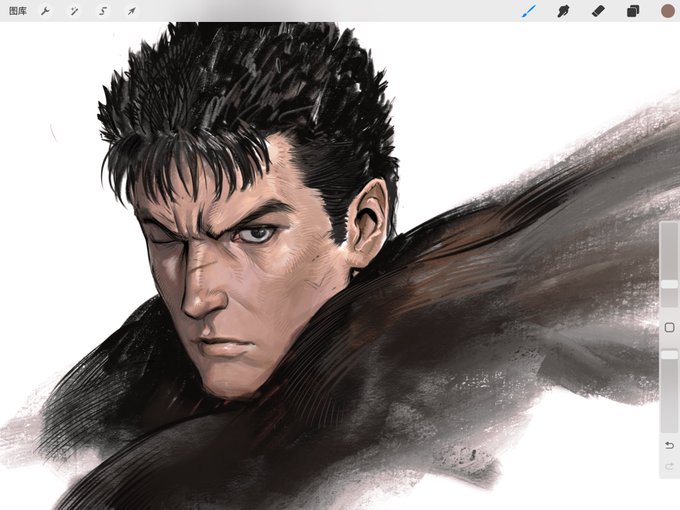Screen dimensions: 680x510
Task: Tap the square modify button between sliders
Action: (669, 327)
